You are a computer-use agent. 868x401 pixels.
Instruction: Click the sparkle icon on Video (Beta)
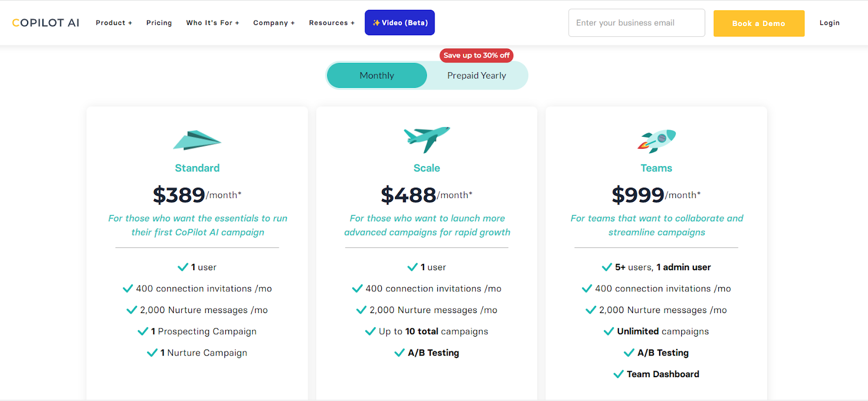[x=376, y=23]
